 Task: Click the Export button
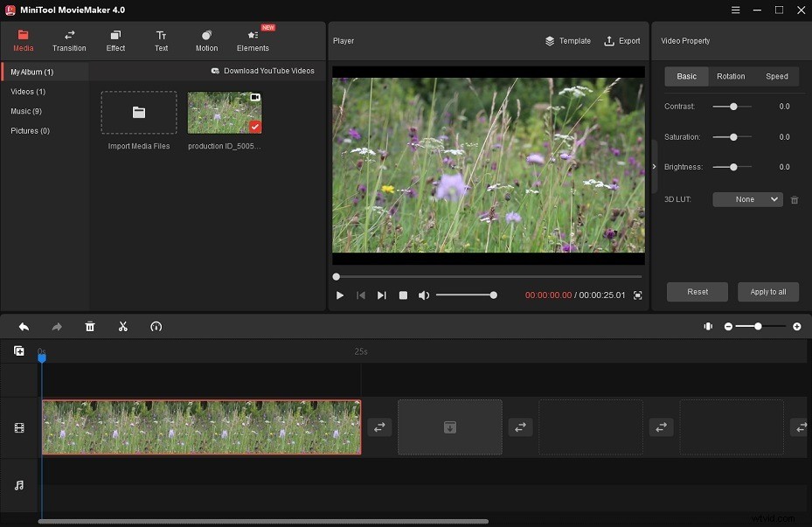point(622,40)
